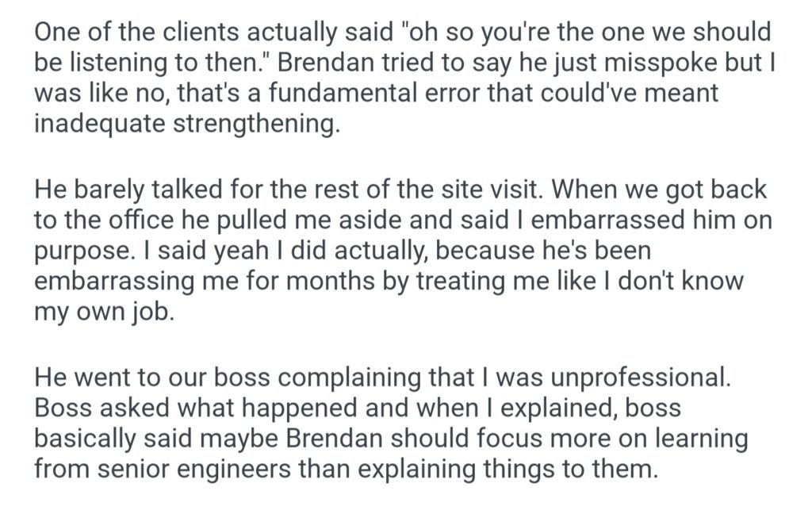Click the phrase "my own job"
This screenshot has width=812, height=514.
102,310
